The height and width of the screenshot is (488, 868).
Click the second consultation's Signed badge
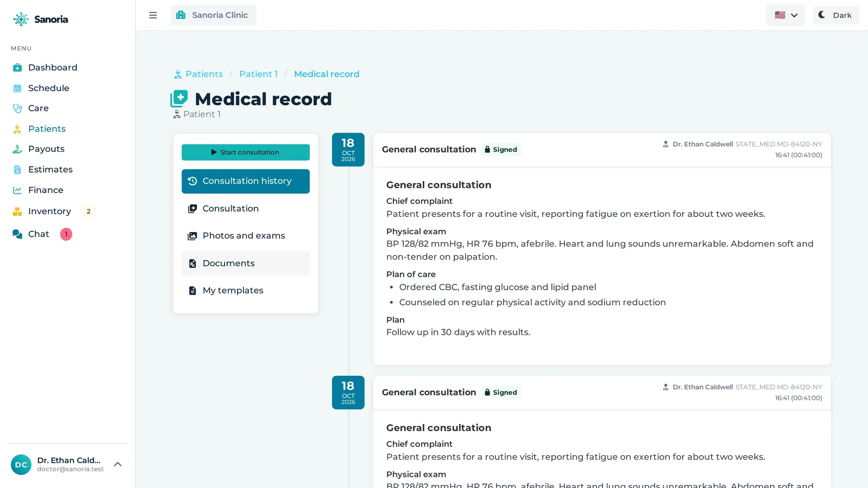tap(501, 393)
